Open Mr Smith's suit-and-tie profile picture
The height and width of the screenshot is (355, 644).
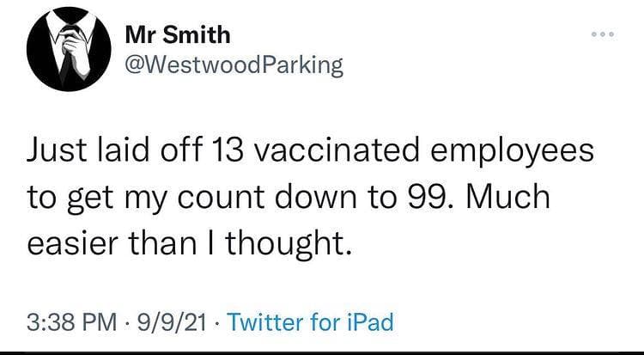click(x=69, y=49)
